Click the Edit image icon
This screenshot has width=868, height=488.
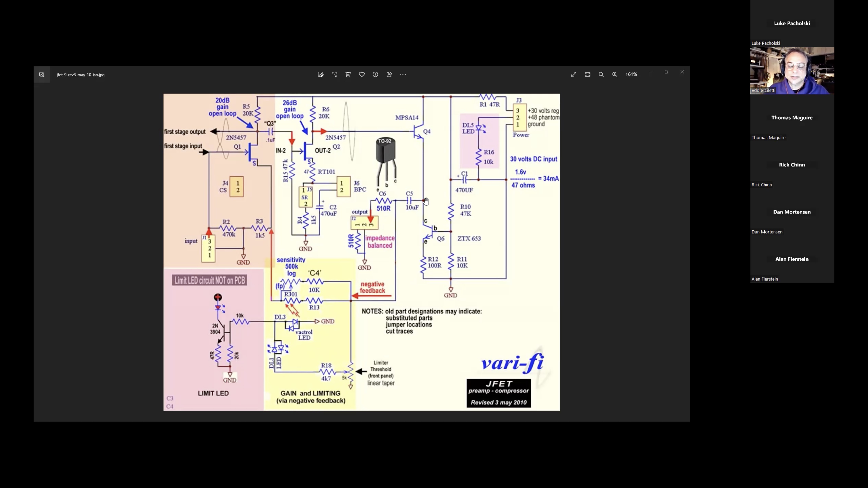(320, 74)
